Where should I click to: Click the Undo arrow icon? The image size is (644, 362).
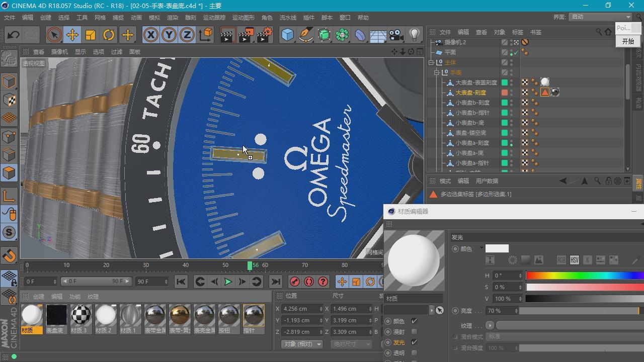click(x=13, y=35)
